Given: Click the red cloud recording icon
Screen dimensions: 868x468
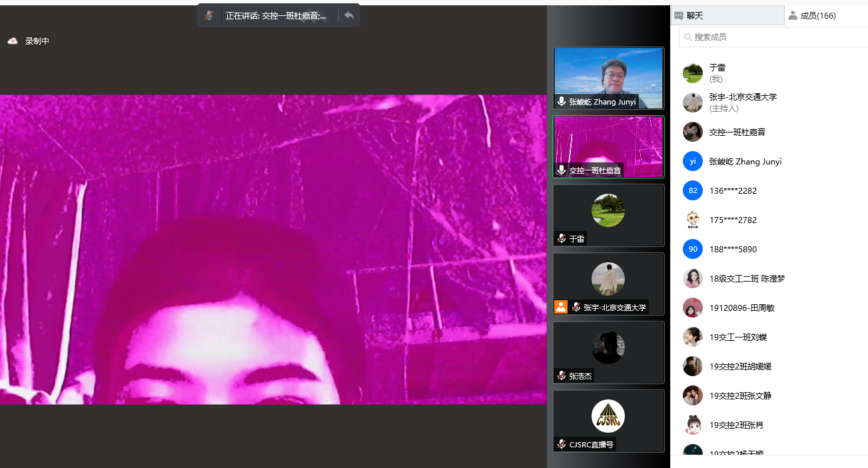Looking at the screenshot, I should pos(12,41).
